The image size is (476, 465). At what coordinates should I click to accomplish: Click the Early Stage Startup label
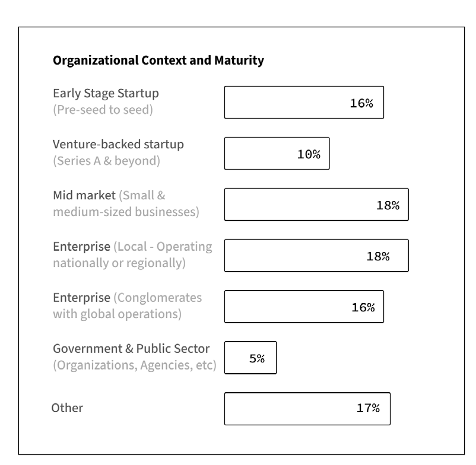click(x=106, y=94)
